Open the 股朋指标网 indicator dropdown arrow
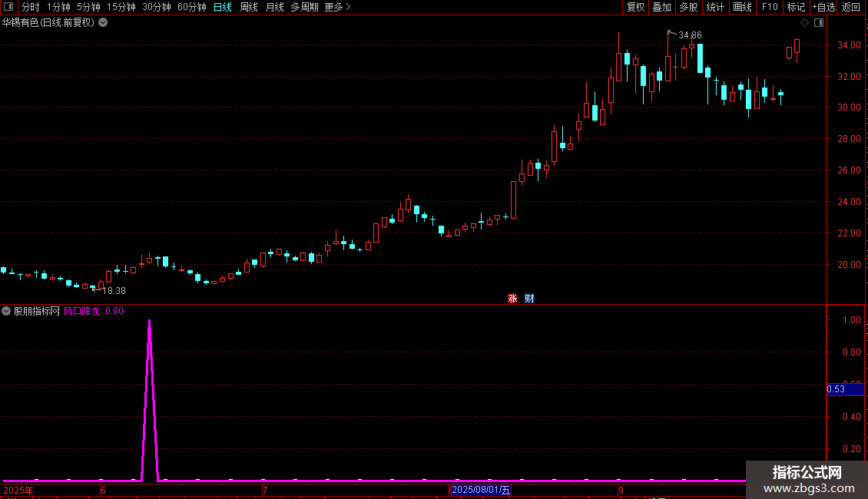The height and width of the screenshot is (499, 868). (x=6, y=311)
